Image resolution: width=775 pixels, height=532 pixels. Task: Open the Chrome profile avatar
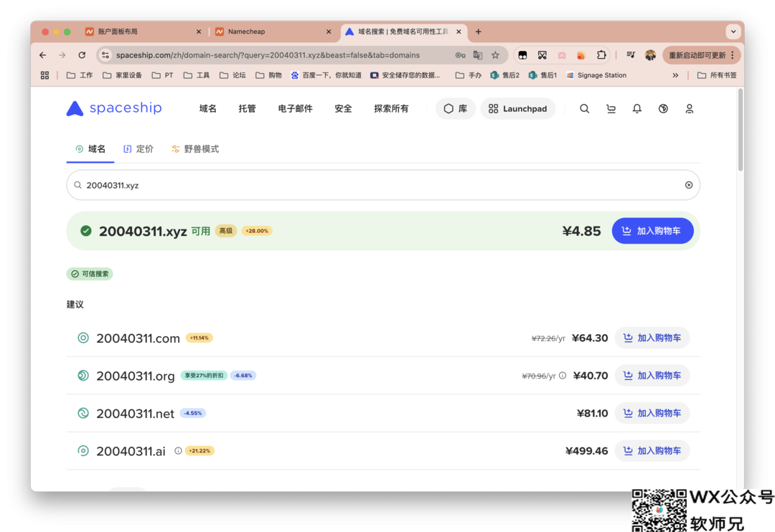(650, 55)
